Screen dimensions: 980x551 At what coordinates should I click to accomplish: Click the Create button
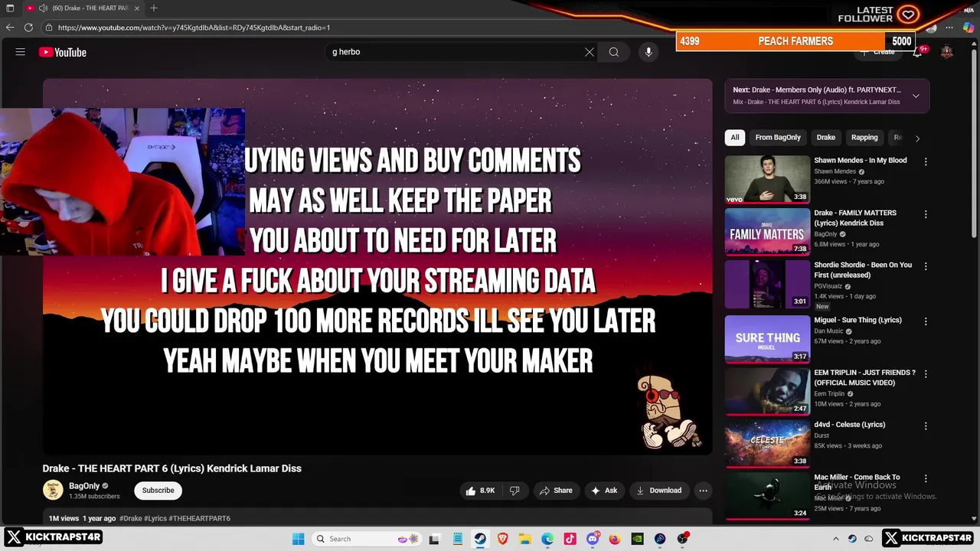[877, 52]
